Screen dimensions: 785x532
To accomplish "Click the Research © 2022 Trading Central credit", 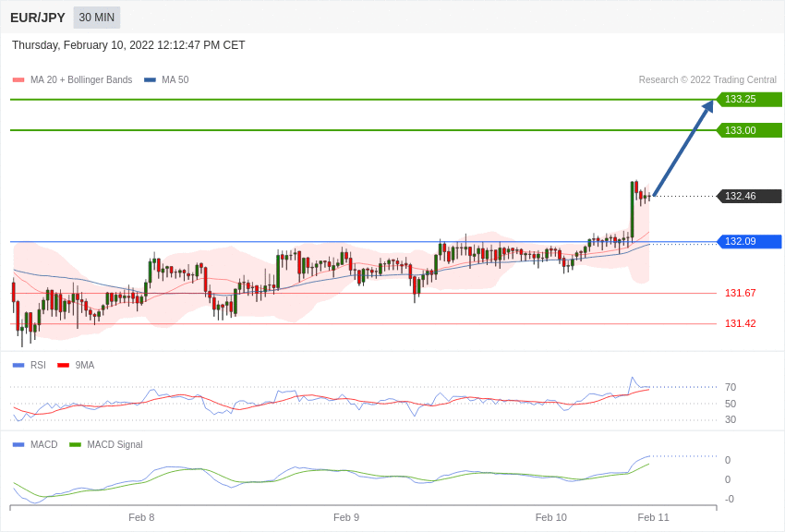I will tap(707, 79).
